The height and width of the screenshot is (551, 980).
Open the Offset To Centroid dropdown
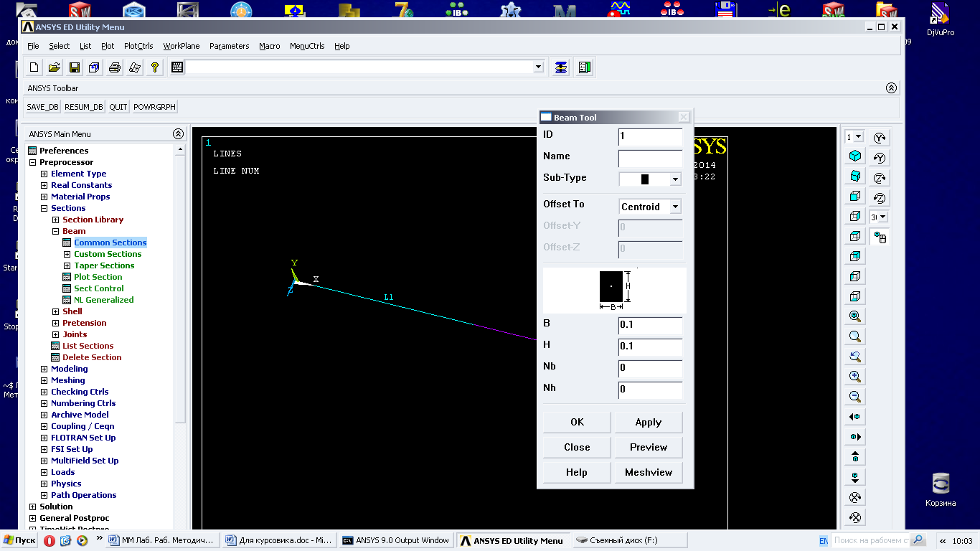pos(675,207)
